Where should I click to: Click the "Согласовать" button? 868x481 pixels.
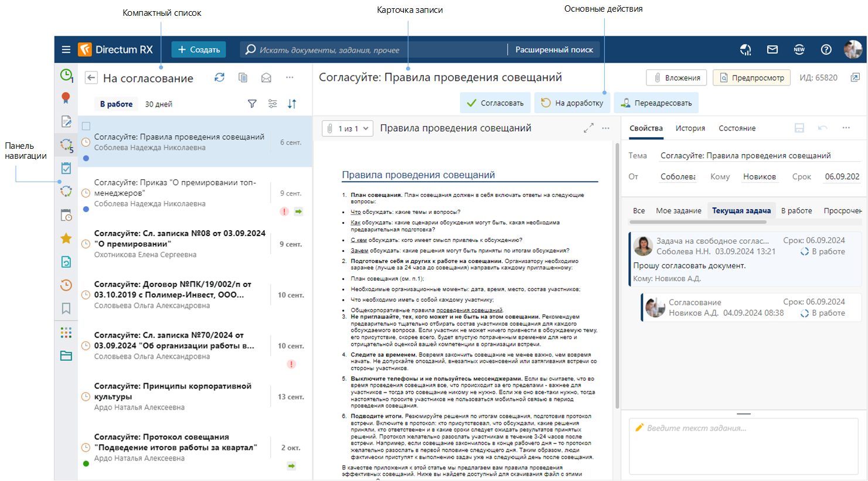(495, 103)
